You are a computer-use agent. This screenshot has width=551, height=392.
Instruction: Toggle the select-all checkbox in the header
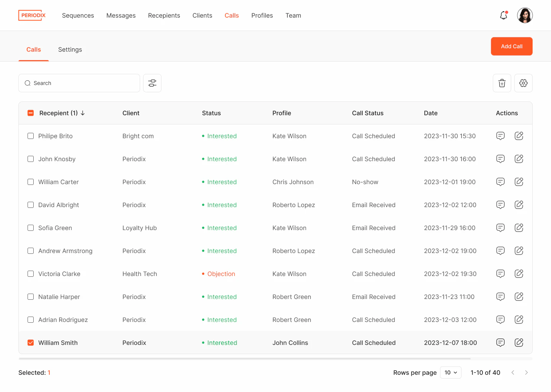pos(31,113)
